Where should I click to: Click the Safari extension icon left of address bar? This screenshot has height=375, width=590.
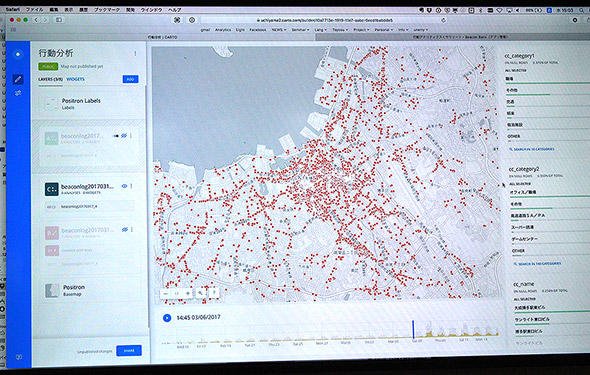[x=177, y=20]
